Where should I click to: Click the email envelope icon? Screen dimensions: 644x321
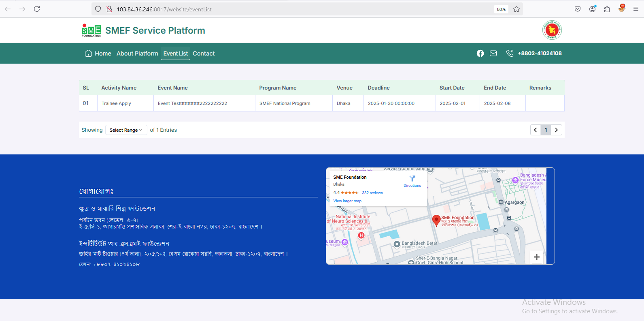pyautogui.click(x=493, y=53)
